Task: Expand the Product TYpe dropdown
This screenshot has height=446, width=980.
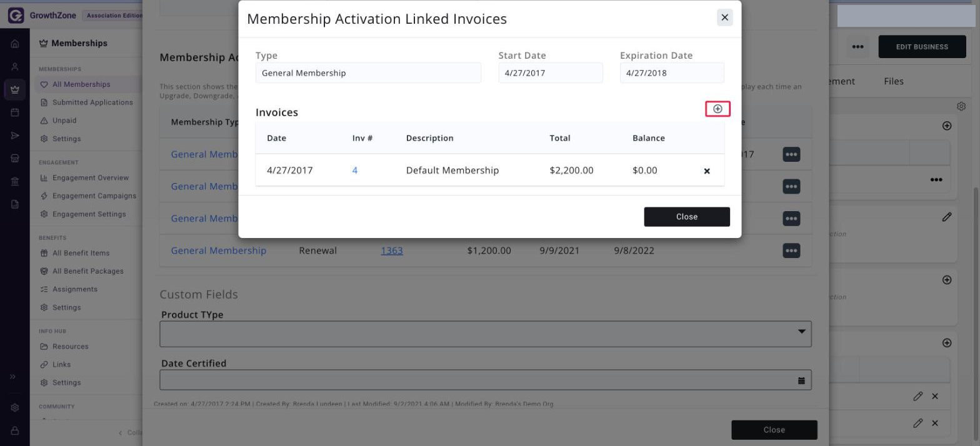Action: pyautogui.click(x=801, y=332)
